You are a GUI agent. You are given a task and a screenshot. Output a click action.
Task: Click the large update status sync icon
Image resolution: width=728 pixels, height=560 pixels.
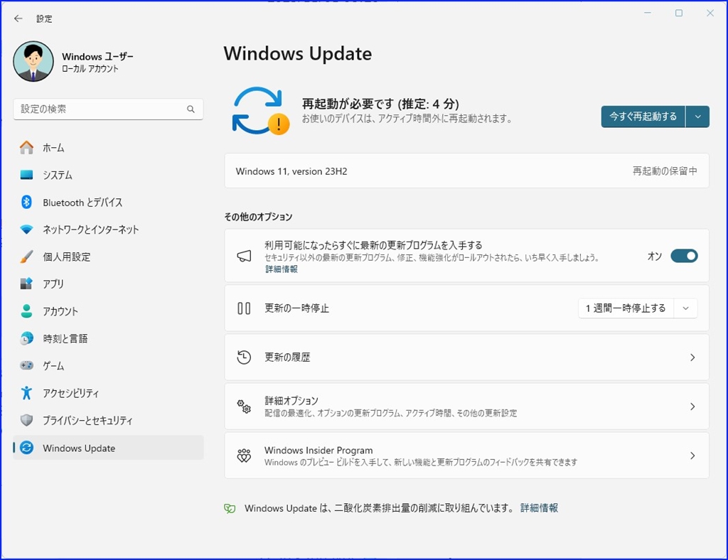click(260, 111)
